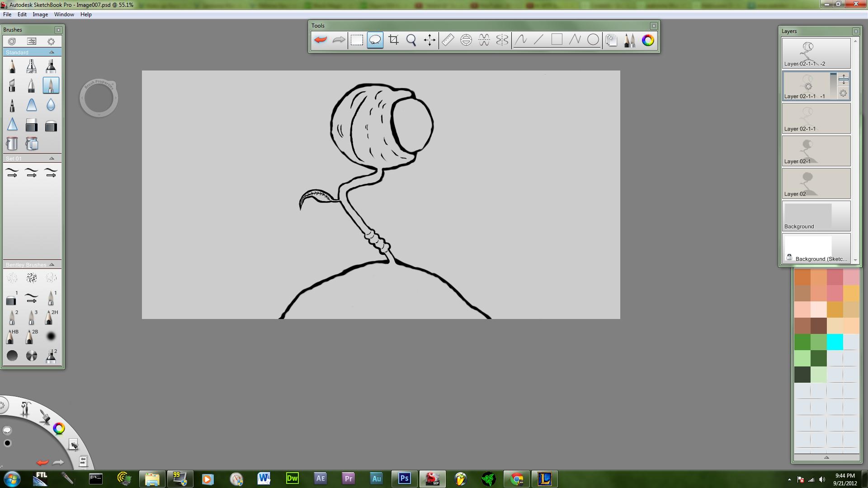Select the Rectangle shape tool
Viewport: 868px width, 488px height.
point(557,40)
